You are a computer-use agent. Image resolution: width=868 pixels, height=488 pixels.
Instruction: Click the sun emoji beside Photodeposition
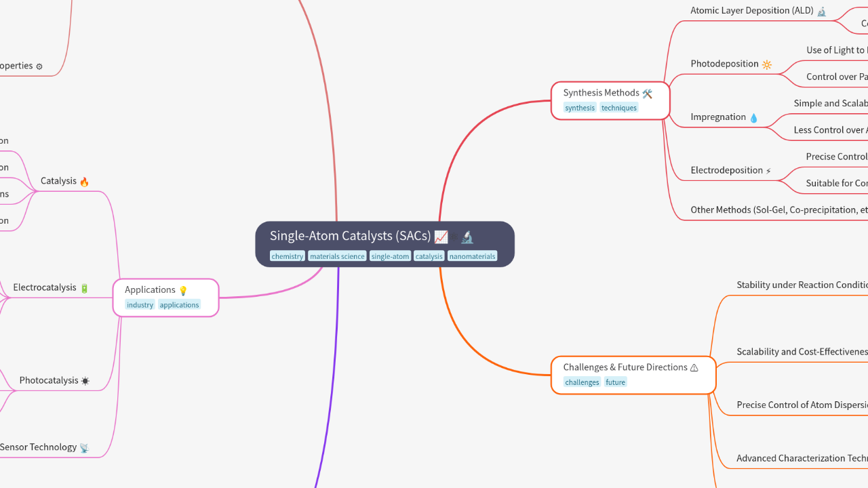tap(767, 64)
